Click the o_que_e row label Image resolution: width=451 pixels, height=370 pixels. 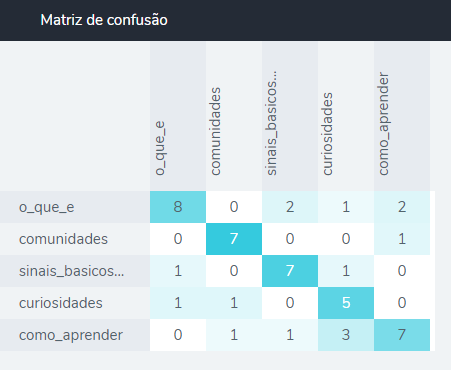(47, 207)
